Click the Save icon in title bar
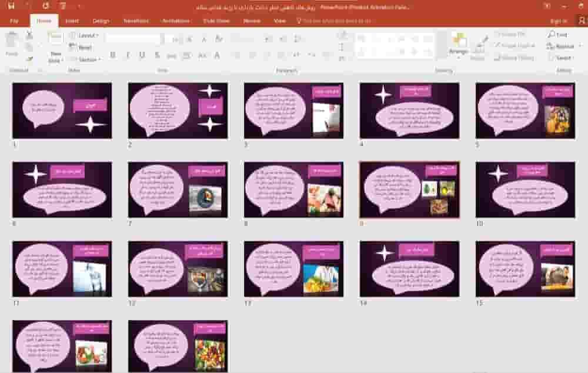 tap(11, 6)
